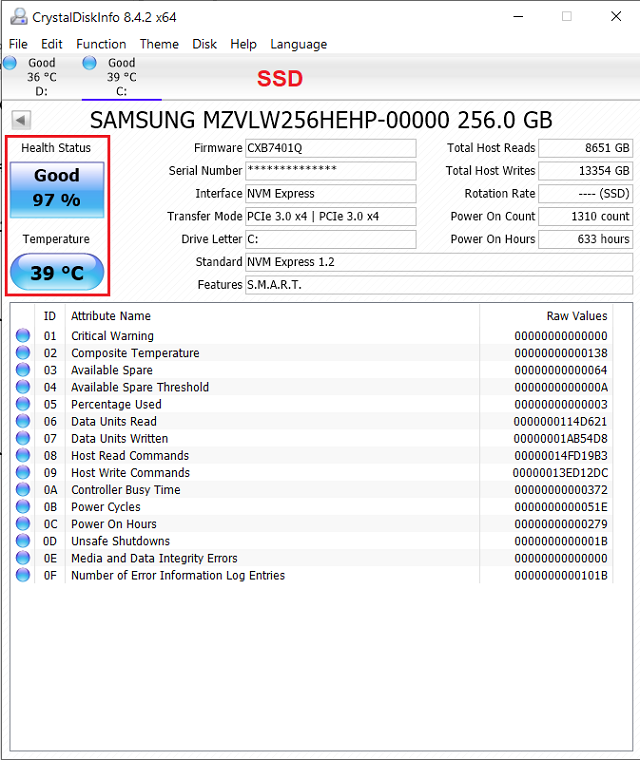Open the File menu
640x760 pixels.
[x=18, y=44]
